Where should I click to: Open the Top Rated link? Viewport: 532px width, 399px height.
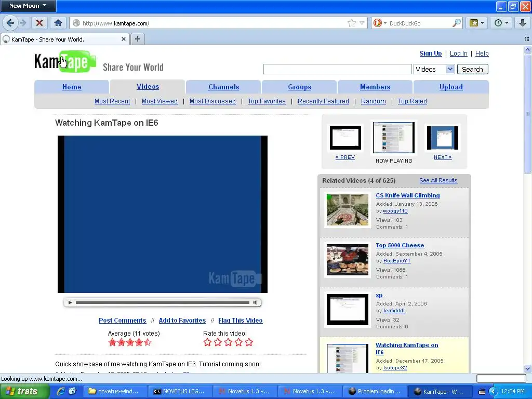(x=412, y=101)
